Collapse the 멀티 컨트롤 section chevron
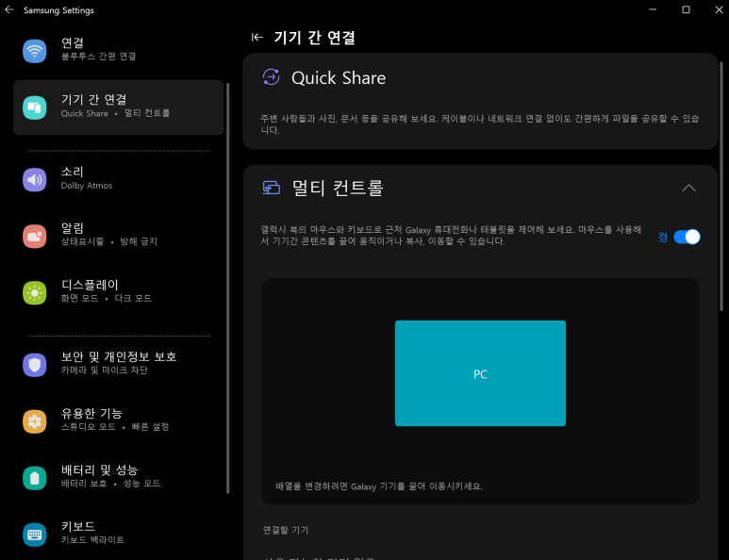The height and width of the screenshot is (560, 729). [x=688, y=188]
